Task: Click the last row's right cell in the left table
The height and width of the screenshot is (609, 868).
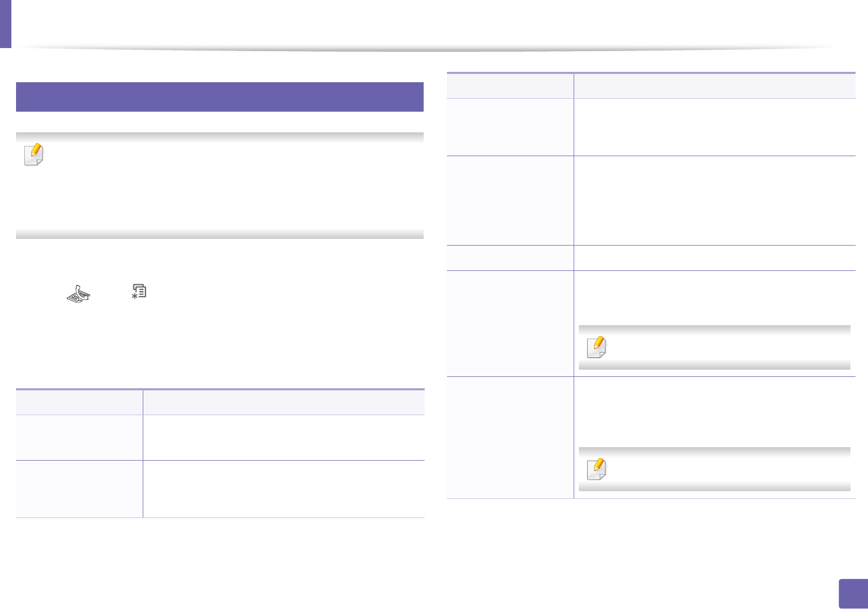Action: [283, 489]
